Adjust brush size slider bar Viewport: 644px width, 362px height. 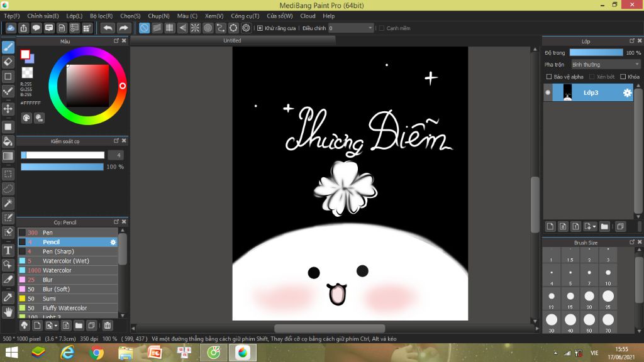click(62, 155)
